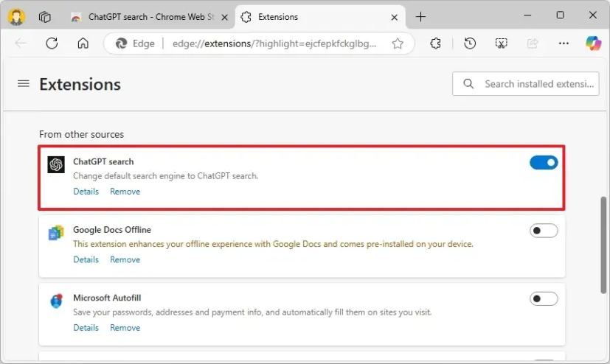Click the vertical scrollbar thumb
610x364 pixels.
(603, 245)
